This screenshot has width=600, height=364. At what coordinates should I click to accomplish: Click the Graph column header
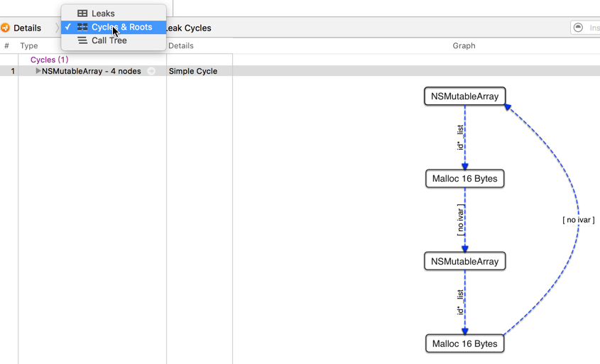464,45
